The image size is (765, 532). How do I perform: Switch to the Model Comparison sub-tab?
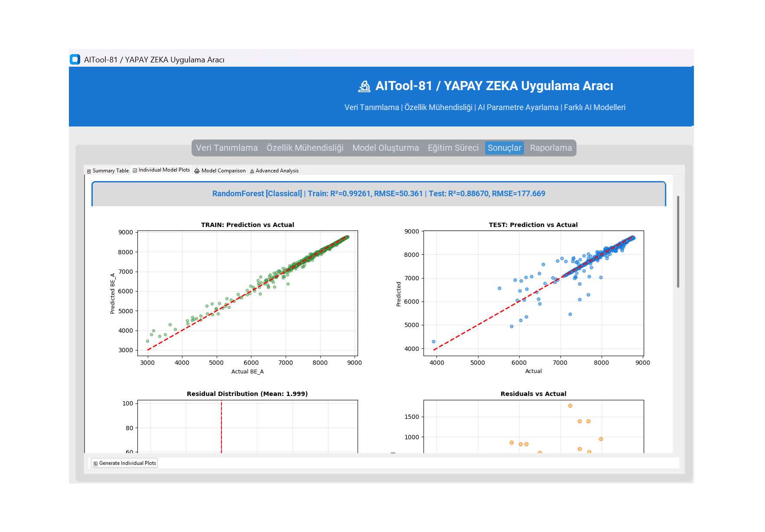[x=220, y=171]
